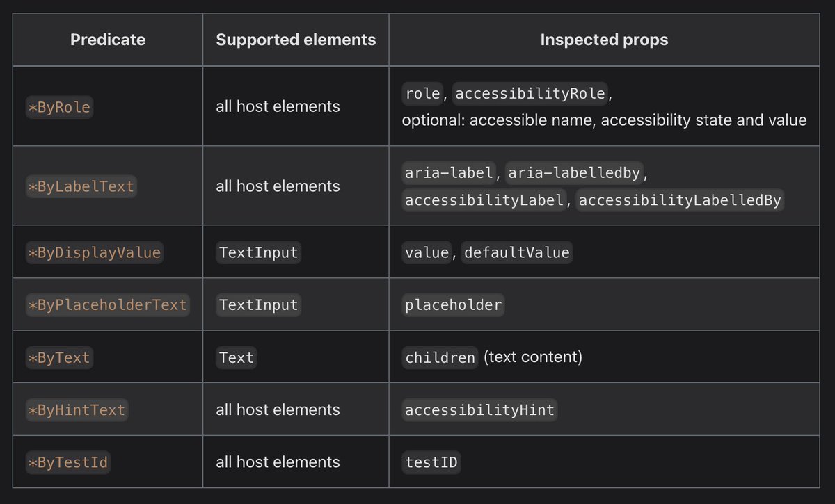Select the accessibilityLabelledBy code tag

click(680, 200)
